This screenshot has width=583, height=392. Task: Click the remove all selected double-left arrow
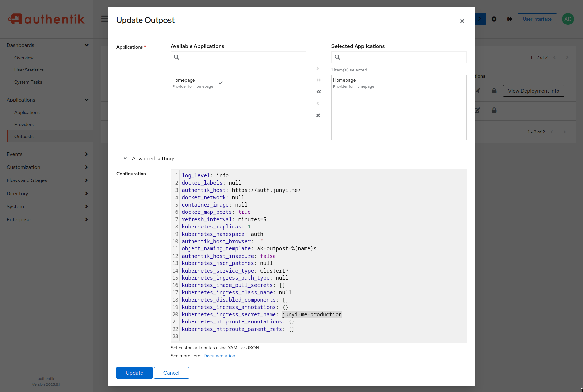[318, 92]
